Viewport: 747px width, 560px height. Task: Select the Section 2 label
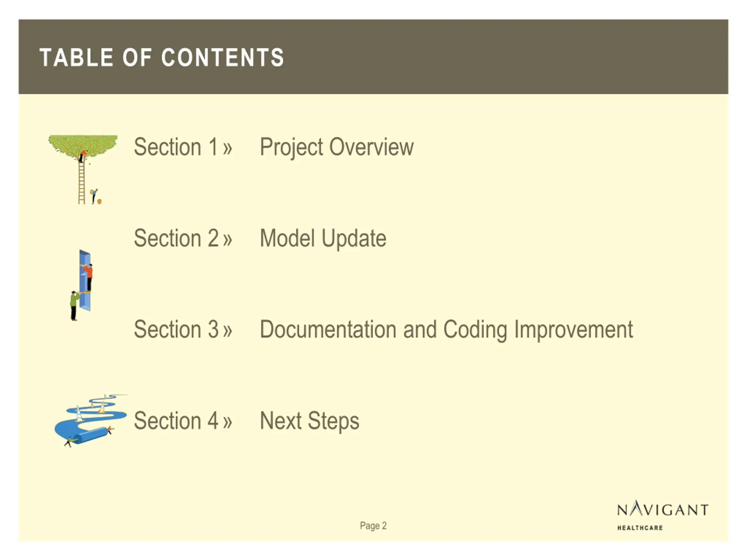tap(176, 238)
